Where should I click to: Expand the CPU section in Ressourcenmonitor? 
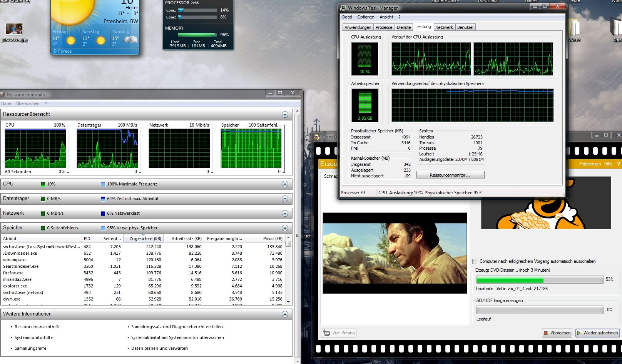click(x=285, y=184)
